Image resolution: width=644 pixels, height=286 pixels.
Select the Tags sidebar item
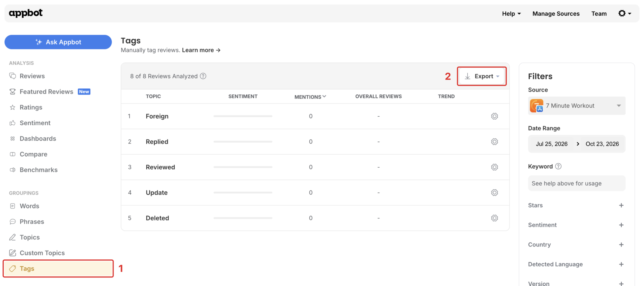coord(58,268)
